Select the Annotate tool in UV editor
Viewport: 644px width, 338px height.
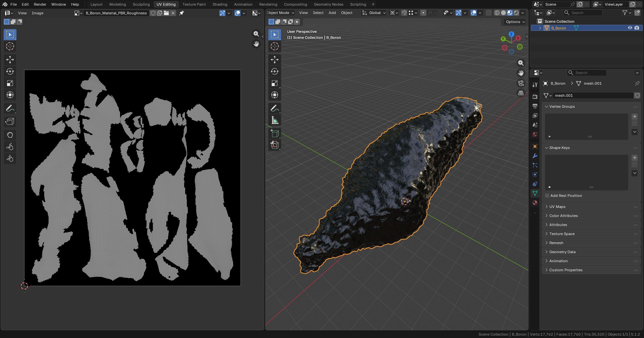(x=10, y=109)
